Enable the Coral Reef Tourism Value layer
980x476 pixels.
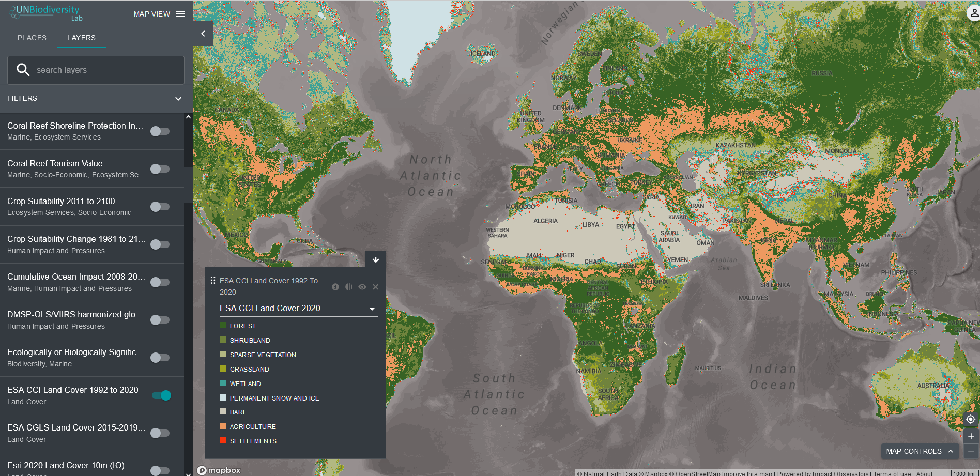[160, 169]
